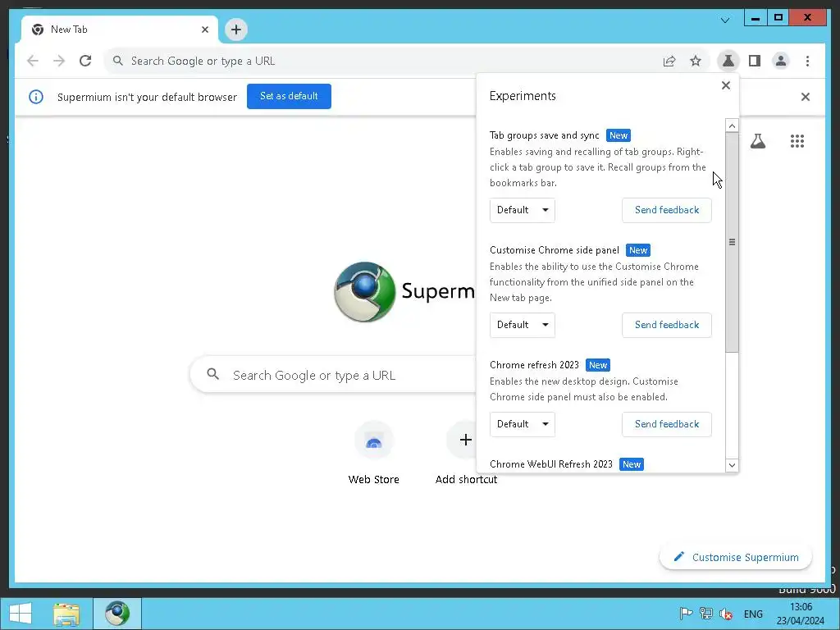The width and height of the screenshot is (840, 630).
Task: Click the Chrome WebUI Refresh 2023 title
Action: (550, 464)
